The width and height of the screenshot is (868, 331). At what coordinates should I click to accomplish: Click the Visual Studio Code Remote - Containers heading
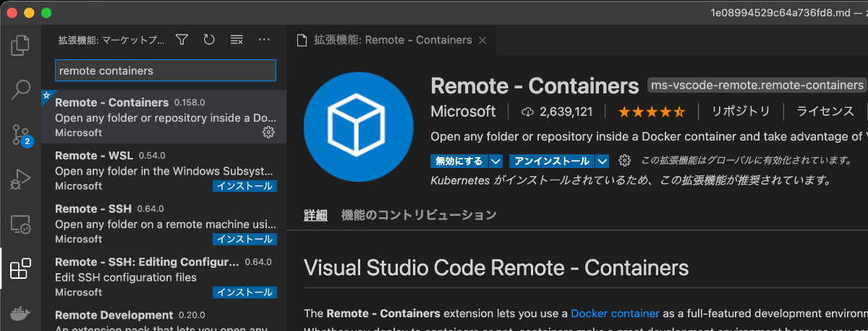[x=496, y=268]
